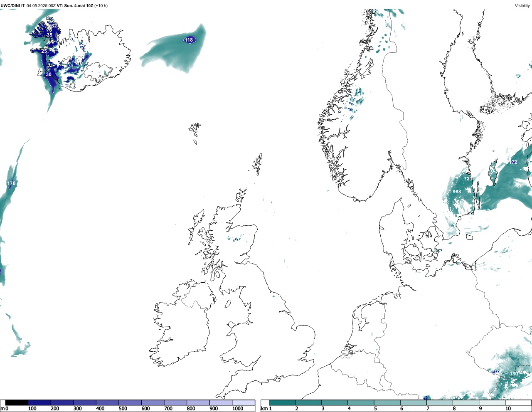Image resolution: width=532 pixels, height=412 pixels.
Task: Click the black 0–100 m legend swatch
Action: pos(17,402)
